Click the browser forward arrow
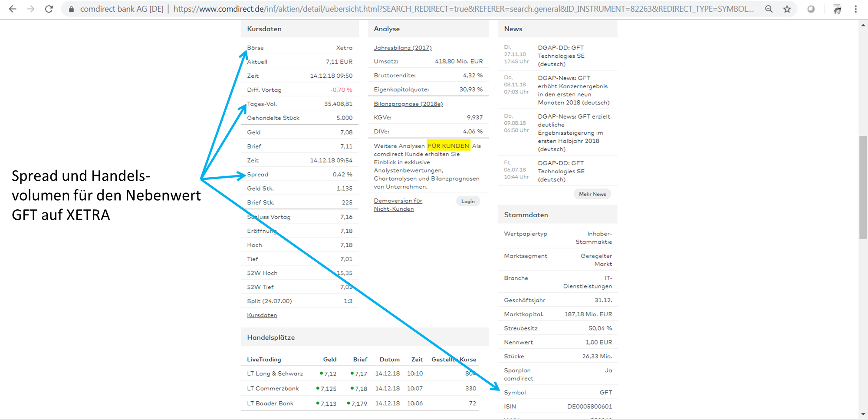 [31, 9]
